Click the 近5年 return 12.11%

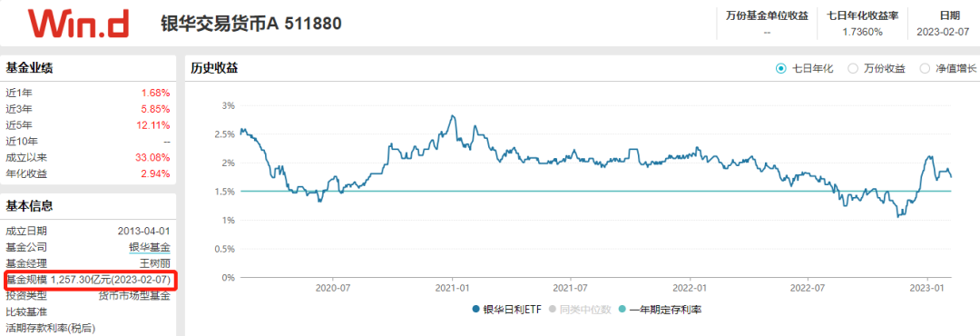point(153,125)
